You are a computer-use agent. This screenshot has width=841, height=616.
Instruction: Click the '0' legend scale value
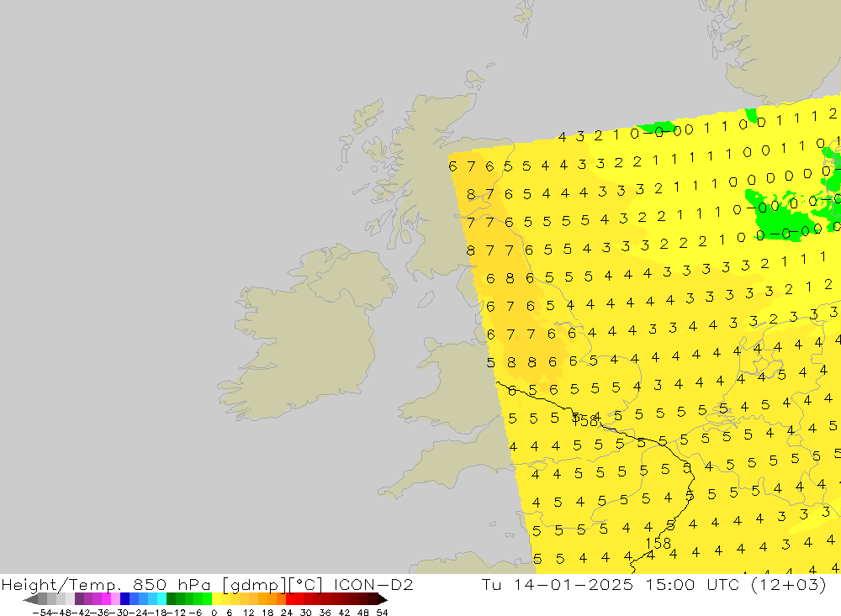pyautogui.click(x=214, y=613)
